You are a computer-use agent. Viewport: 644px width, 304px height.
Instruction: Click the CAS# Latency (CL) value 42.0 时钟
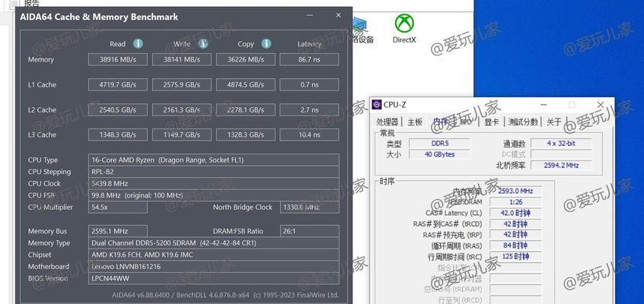click(515, 213)
